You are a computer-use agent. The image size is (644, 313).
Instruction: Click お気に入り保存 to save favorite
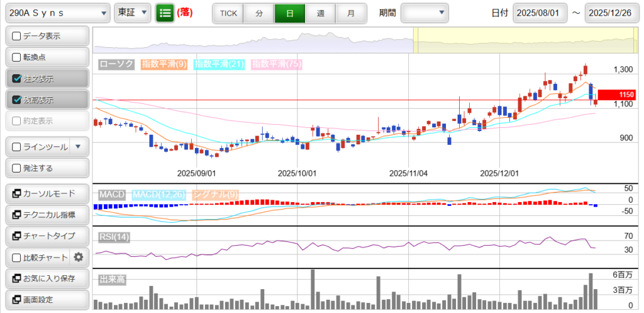[x=47, y=278]
